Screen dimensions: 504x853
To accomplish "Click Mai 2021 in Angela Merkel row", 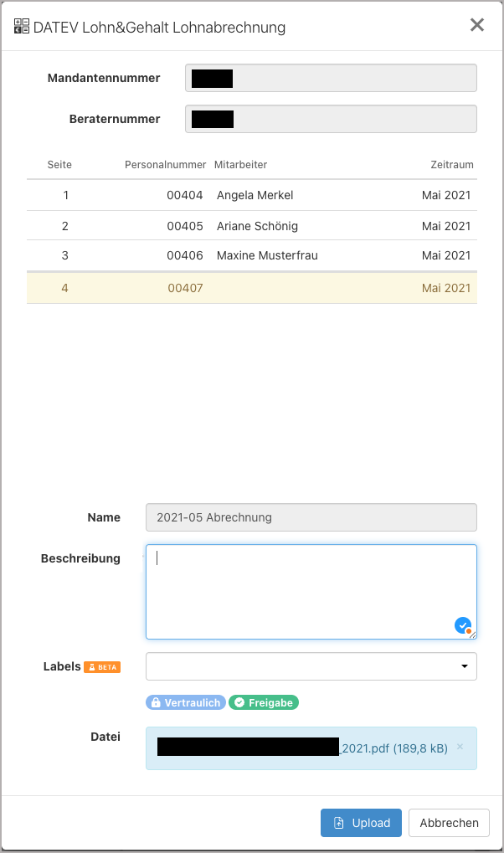I will 446,195.
